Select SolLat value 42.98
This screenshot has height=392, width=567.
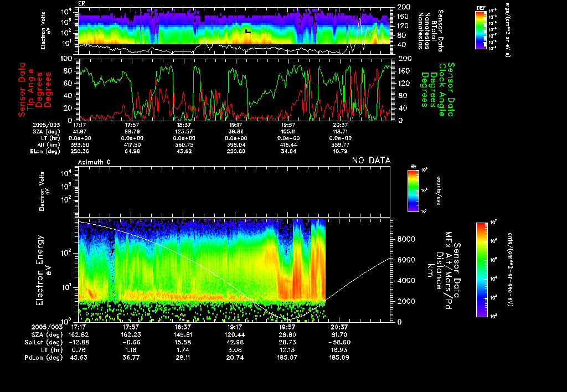235,342
